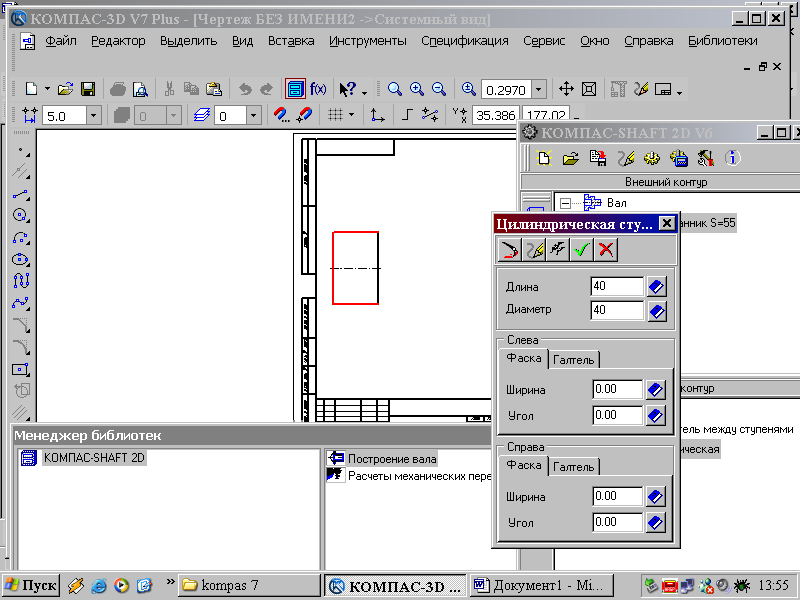Select the circle drawing tool in sidebar
This screenshot has width=800, height=600.
point(20,215)
